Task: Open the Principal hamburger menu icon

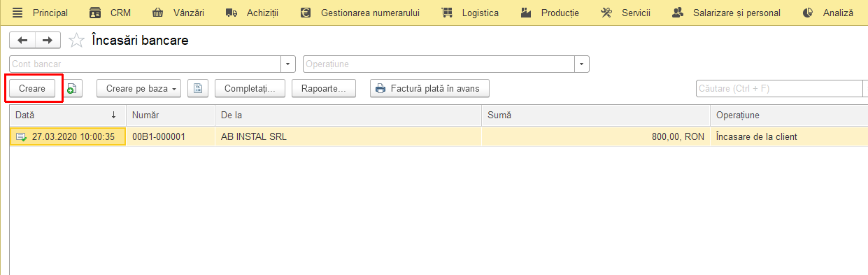Action: [x=17, y=13]
